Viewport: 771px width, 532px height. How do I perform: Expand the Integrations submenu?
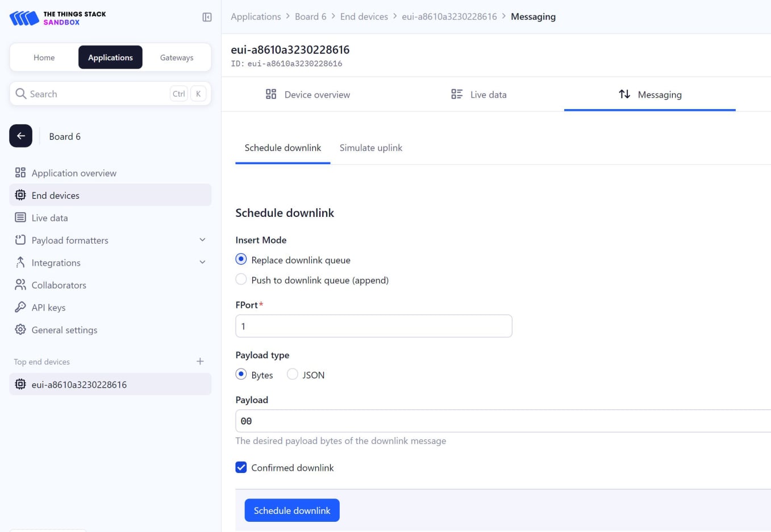202,262
